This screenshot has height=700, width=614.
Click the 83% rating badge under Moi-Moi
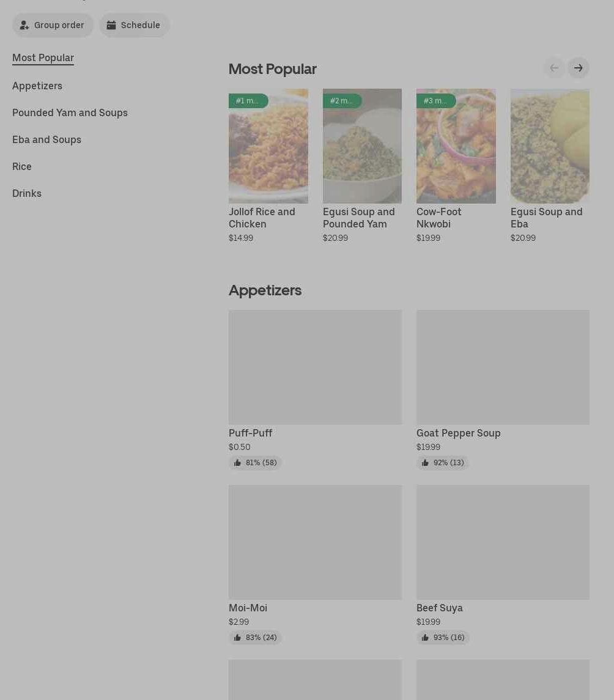[x=255, y=638]
